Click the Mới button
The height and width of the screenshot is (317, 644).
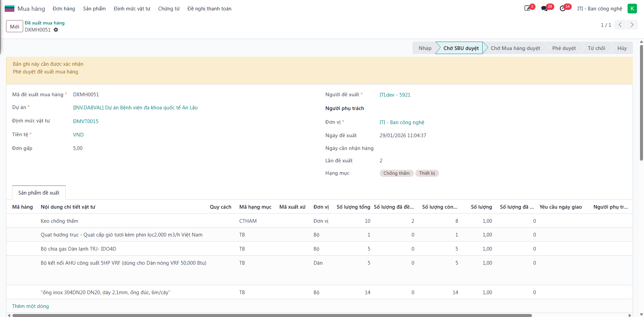point(14,27)
